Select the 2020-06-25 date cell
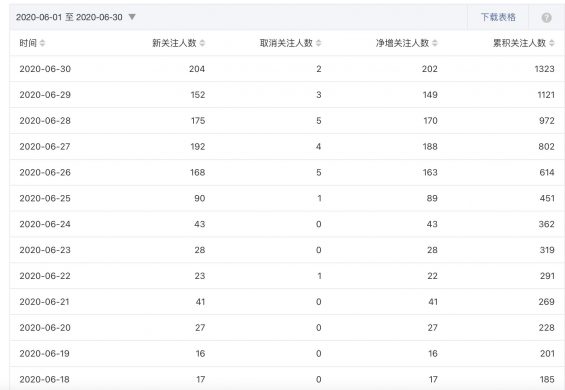 45,198
